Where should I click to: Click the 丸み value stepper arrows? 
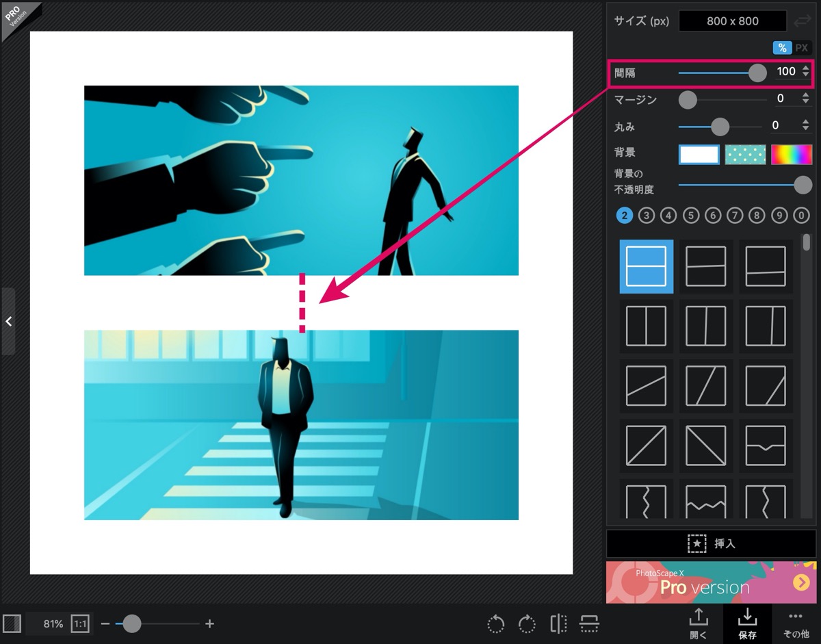tap(805, 125)
